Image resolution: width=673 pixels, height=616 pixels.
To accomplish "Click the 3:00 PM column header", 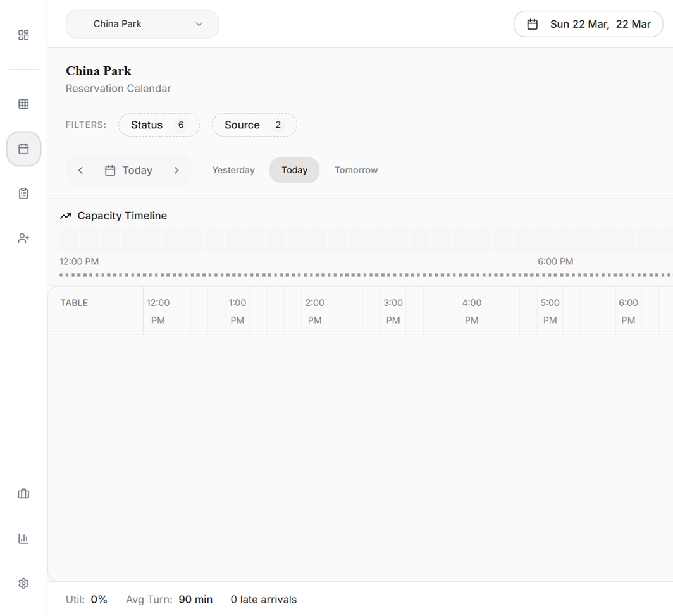I will click(393, 311).
